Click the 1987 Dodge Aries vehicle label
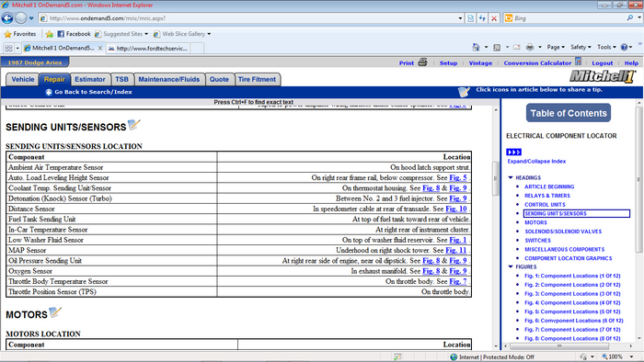The image size is (644, 362). [35, 62]
